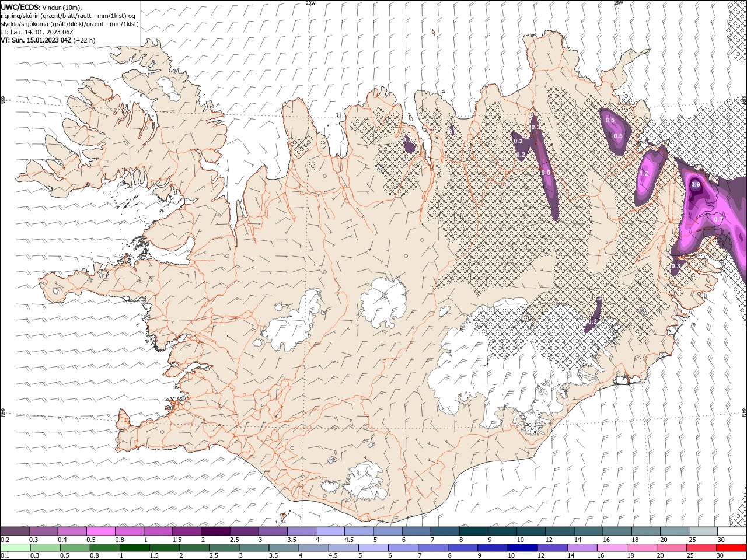Select the bright magenta 0.5 snow-scale swatch

coord(101,531)
